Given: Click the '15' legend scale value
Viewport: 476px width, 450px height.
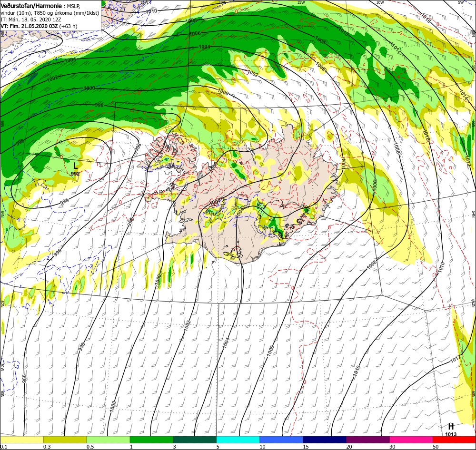Looking at the screenshot, I should (x=306, y=447).
